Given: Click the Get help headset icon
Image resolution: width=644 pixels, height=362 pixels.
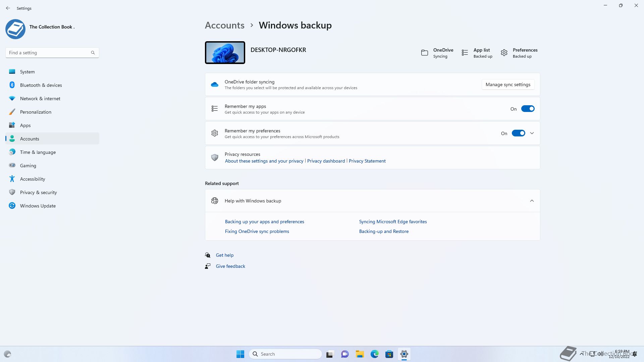Looking at the screenshot, I should coord(208,255).
